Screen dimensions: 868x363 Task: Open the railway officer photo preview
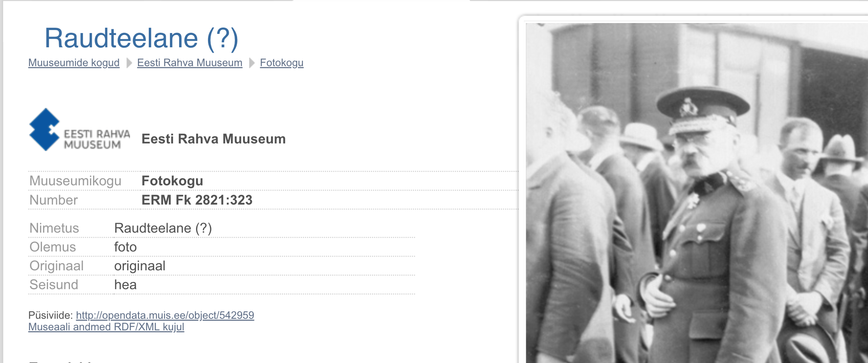[697, 193]
